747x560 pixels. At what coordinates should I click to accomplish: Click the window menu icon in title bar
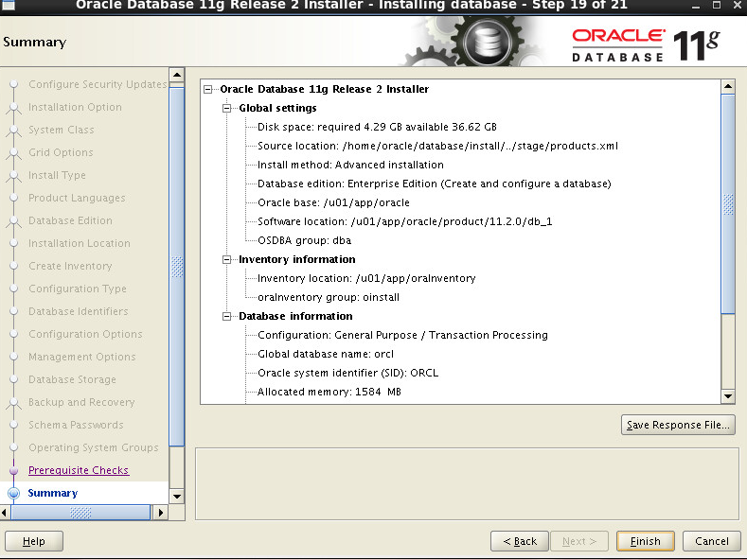coord(9,5)
